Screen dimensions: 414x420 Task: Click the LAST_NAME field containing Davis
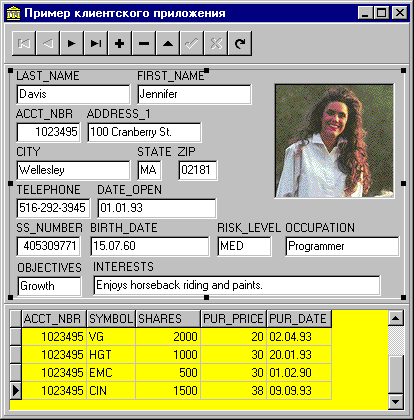(73, 94)
